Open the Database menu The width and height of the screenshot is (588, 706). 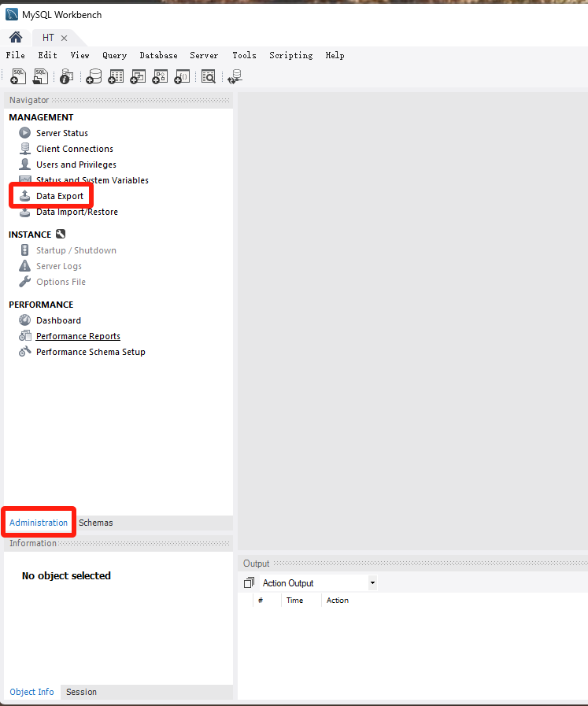(158, 55)
